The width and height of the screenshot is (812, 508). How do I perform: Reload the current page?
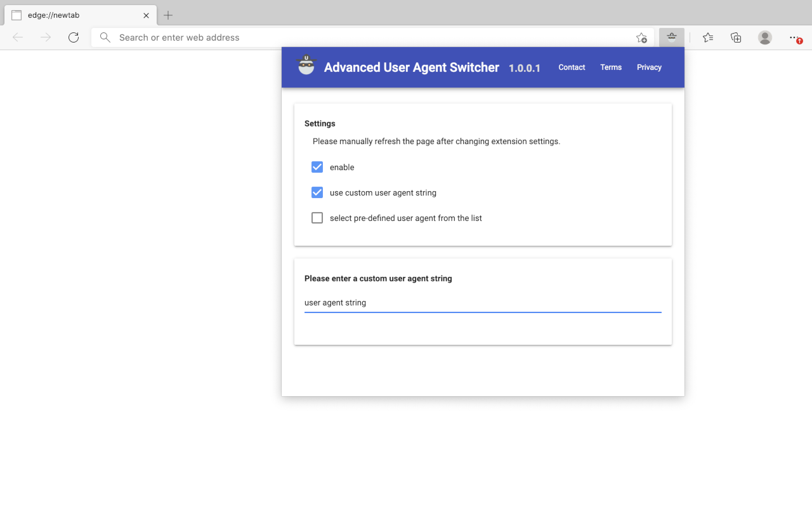pos(74,37)
